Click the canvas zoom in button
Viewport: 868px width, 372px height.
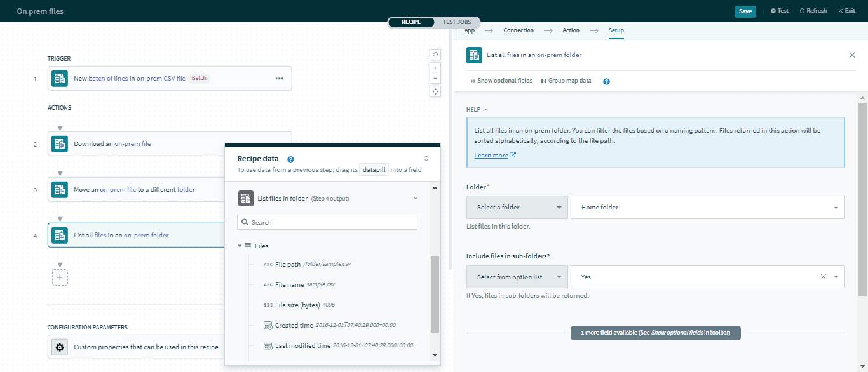[435, 67]
